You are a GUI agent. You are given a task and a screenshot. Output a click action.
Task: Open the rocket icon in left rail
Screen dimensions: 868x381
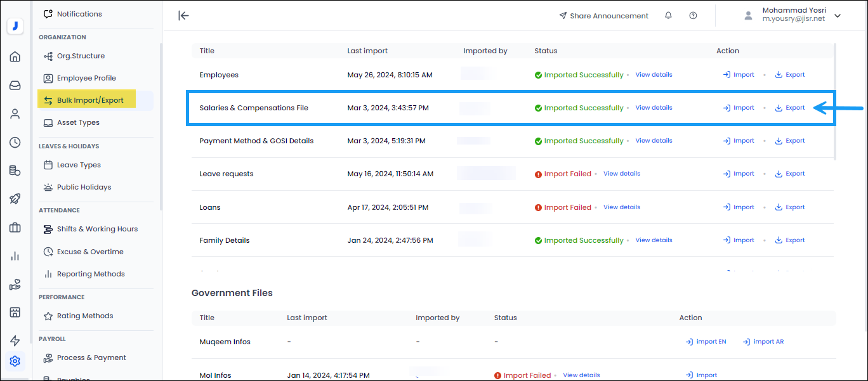tap(15, 199)
